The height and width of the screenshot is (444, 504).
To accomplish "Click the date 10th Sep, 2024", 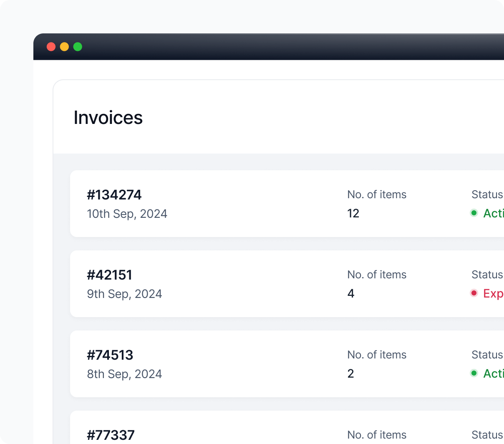I will coord(127,214).
